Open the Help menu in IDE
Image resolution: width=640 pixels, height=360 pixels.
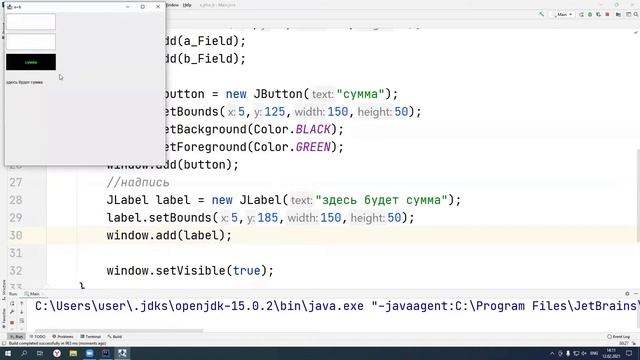pyautogui.click(x=187, y=5)
